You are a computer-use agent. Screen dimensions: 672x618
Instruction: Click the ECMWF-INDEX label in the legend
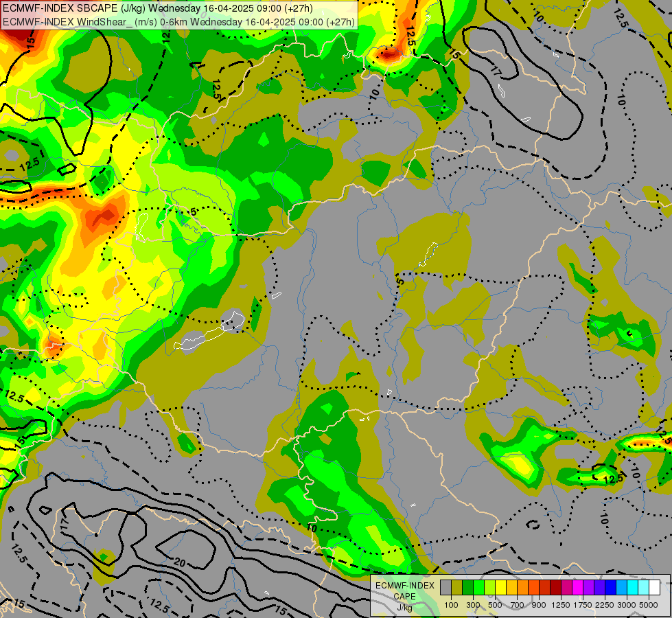[x=405, y=586]
